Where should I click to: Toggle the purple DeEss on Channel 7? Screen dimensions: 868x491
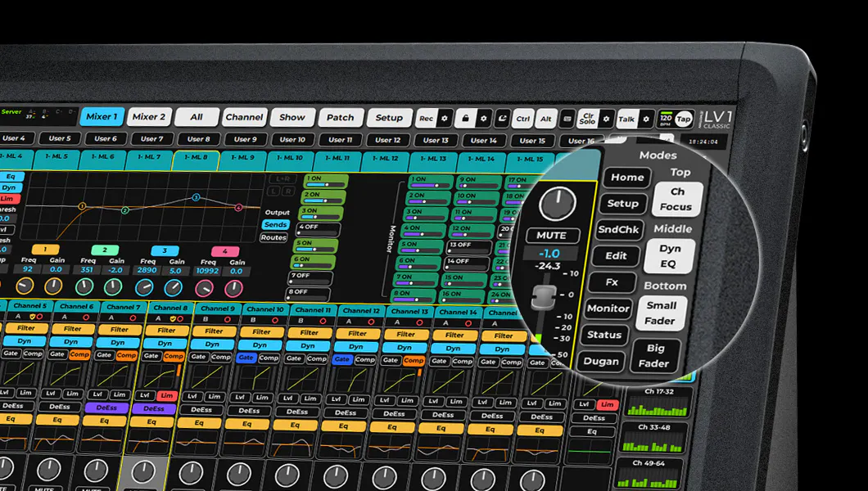point(106,408)
